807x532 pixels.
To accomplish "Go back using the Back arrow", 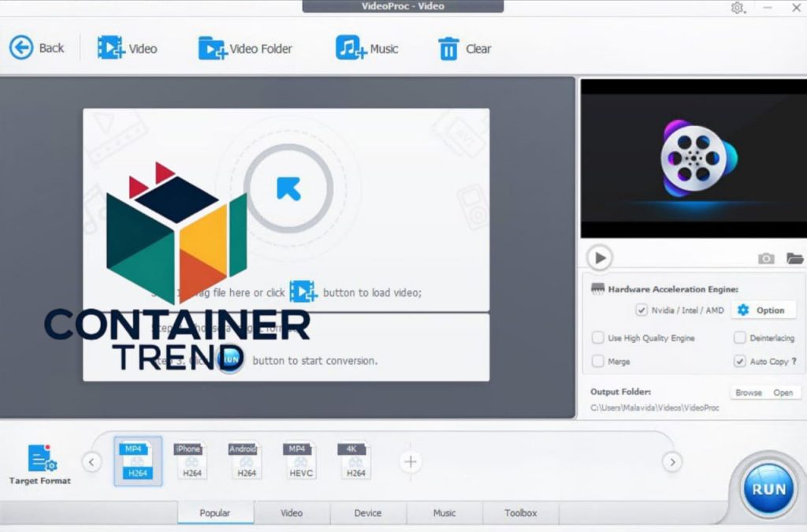I will (36, 48).
